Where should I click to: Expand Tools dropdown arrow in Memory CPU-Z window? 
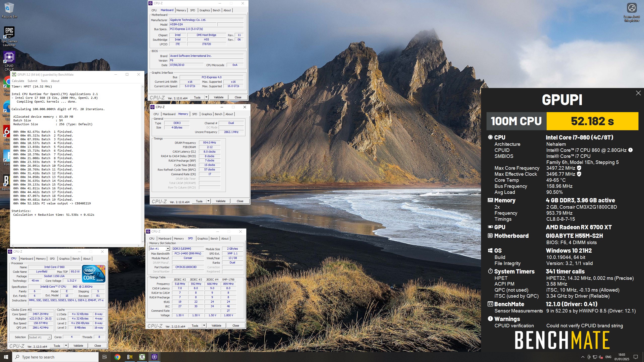(208, 201)
